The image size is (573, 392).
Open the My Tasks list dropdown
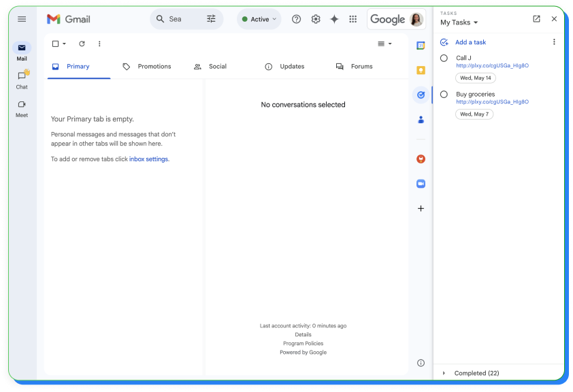tap(458, 22)
